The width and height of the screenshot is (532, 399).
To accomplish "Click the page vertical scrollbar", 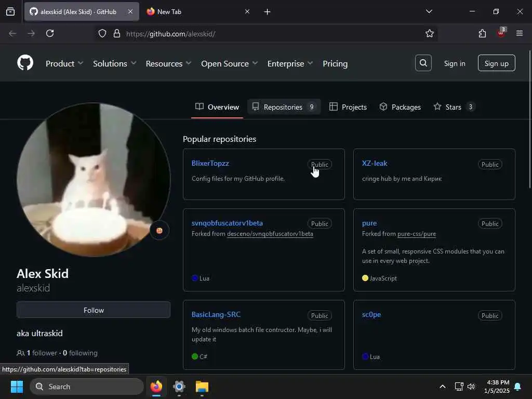I will (529, 119).
